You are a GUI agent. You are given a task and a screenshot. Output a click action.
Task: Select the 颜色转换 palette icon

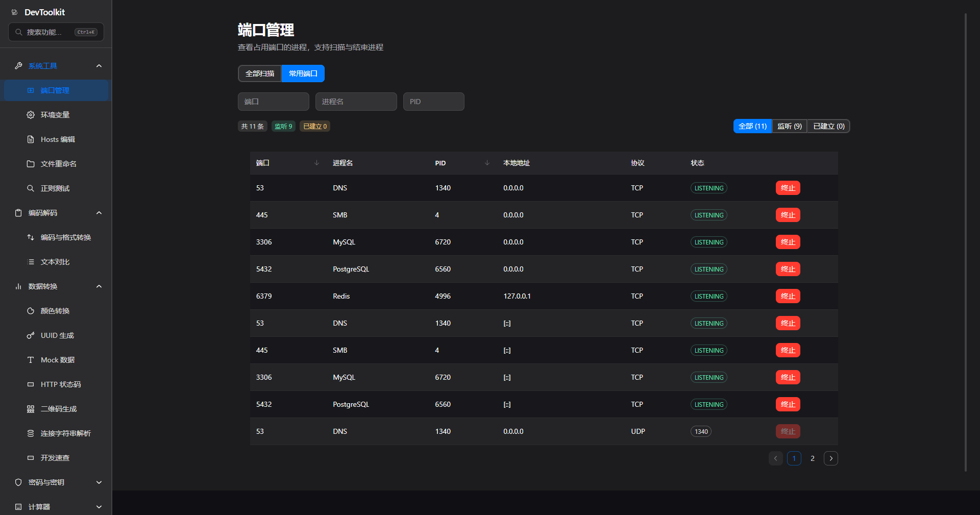31,311
